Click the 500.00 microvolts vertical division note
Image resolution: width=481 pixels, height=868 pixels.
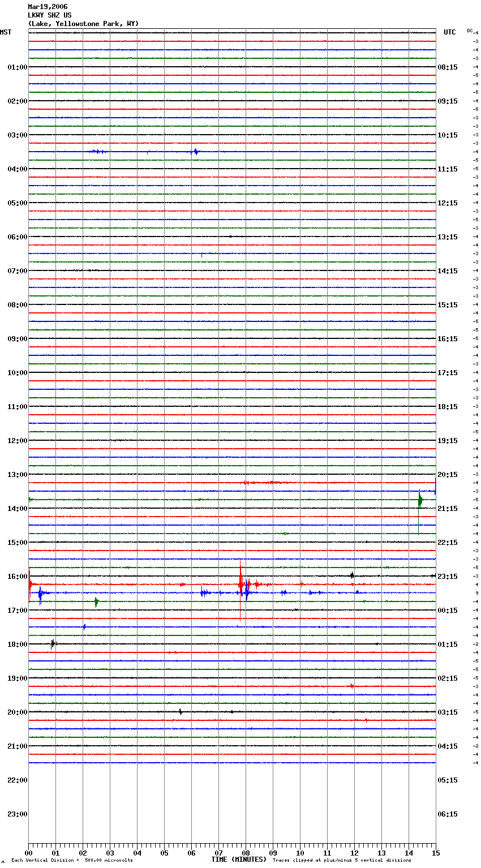tap(72, 861)
